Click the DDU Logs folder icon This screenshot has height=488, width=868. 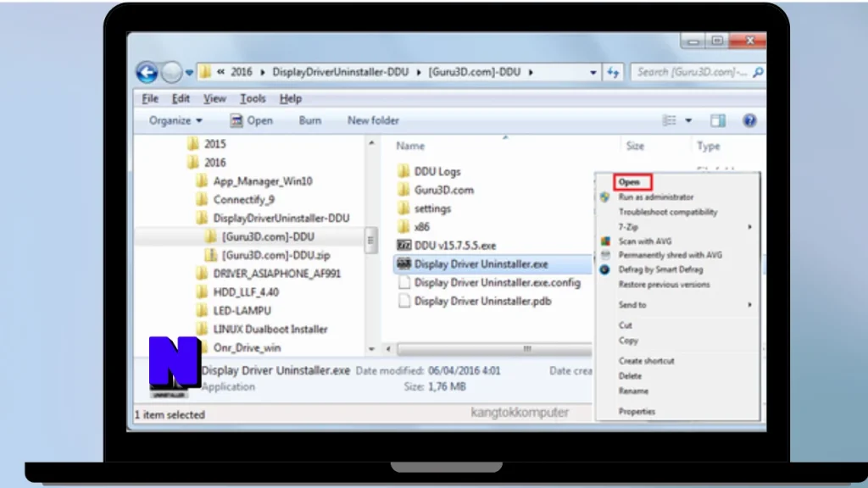pyautogui.click(x=404, y=171)
